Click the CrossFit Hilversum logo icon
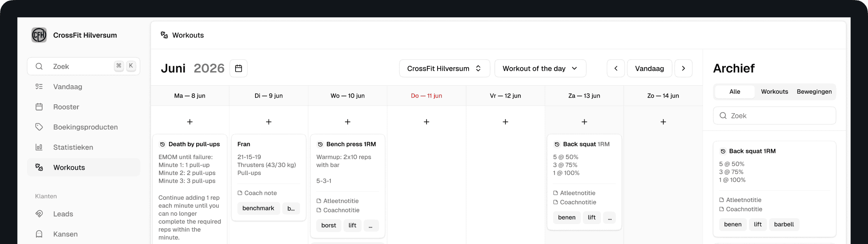868x244 pixels. click(39, 35)
